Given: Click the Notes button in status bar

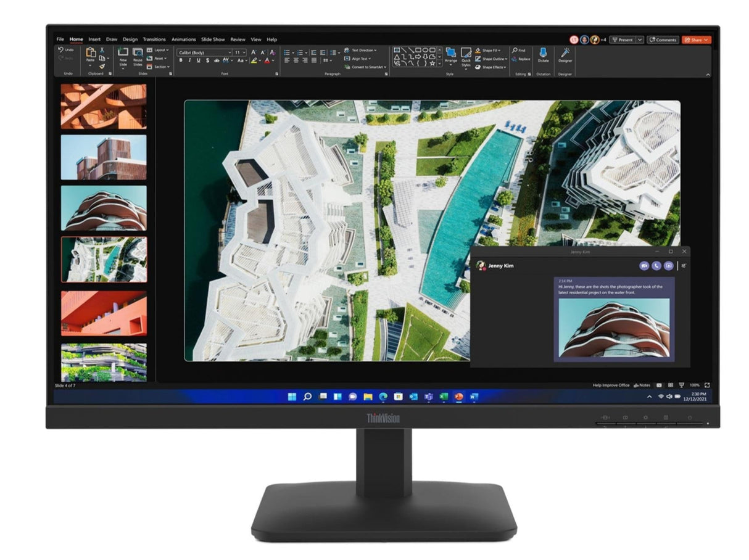Looking at the screenshot, I should 643,385.
